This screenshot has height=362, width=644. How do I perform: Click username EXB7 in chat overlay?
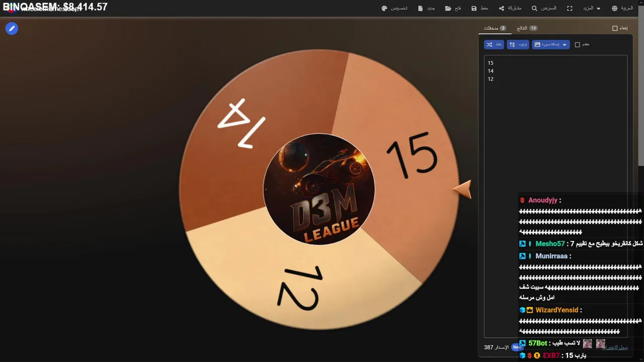(x=551, y=355)
